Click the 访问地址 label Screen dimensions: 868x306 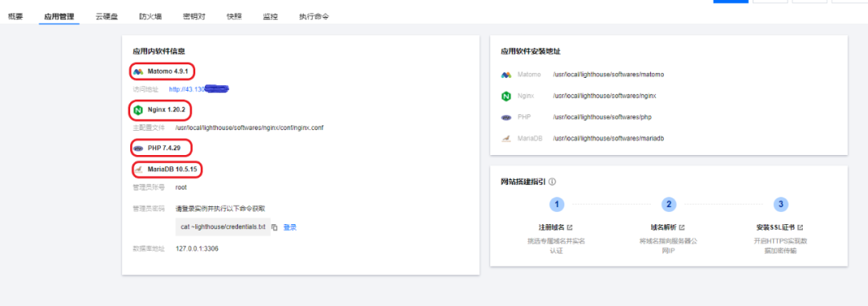point(145,89)
